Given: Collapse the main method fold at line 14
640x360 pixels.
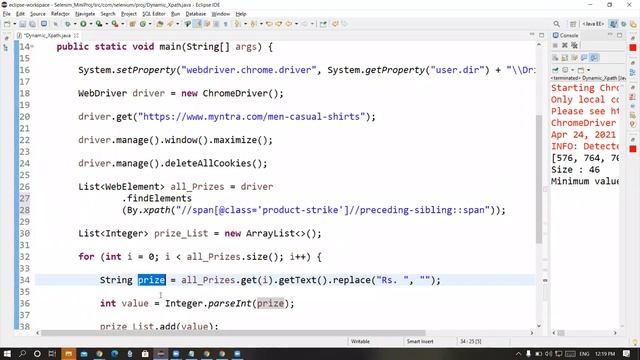Looking at the screenshot, I should [32, 47].
